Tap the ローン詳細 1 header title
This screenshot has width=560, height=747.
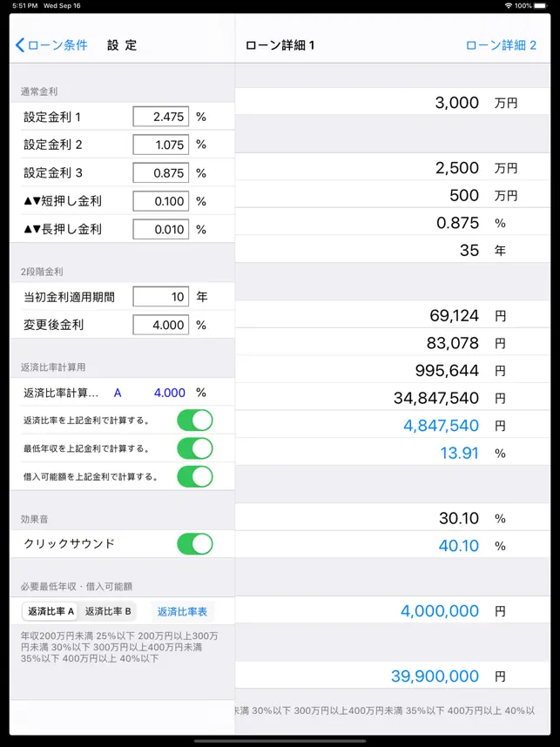click(x=280, y=45)
